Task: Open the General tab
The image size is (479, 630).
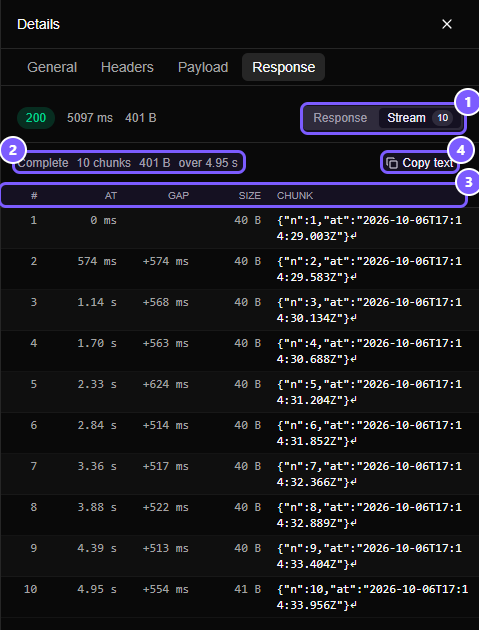Action: [x=52, y=67]
